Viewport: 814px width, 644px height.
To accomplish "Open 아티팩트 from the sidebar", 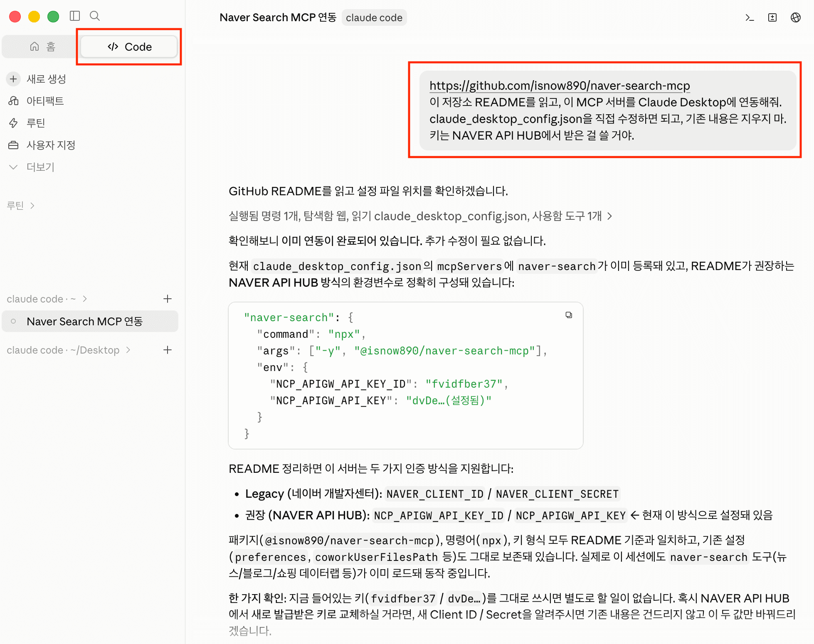I will pyautogui.click(x=45, y=101).
